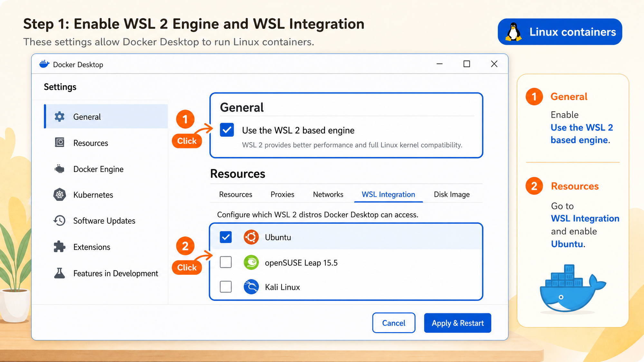Click Apply & Restart
Image resolution: width=644 pixels, height=362 pixels.
pos(458,323)
